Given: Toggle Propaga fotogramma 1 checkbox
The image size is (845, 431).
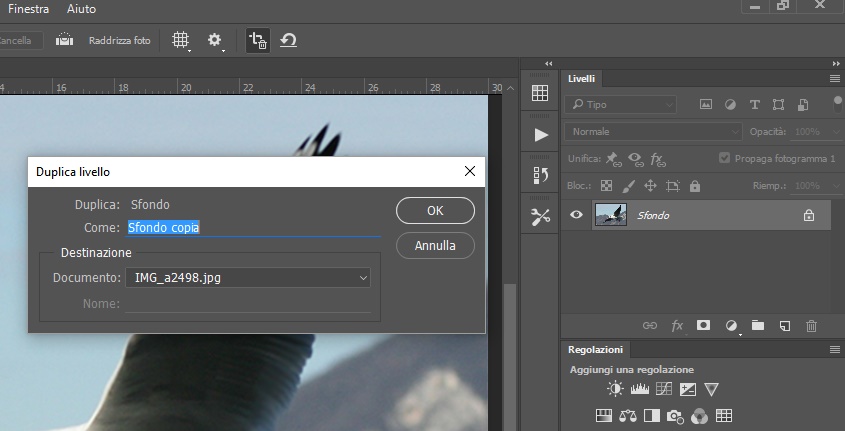Looking at the screenshot, I should point(725,158).
